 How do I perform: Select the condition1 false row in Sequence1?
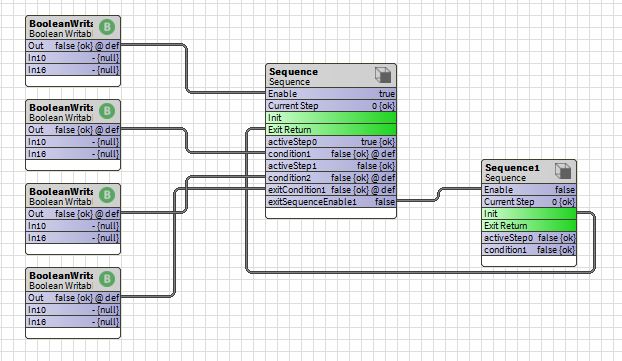529,250
